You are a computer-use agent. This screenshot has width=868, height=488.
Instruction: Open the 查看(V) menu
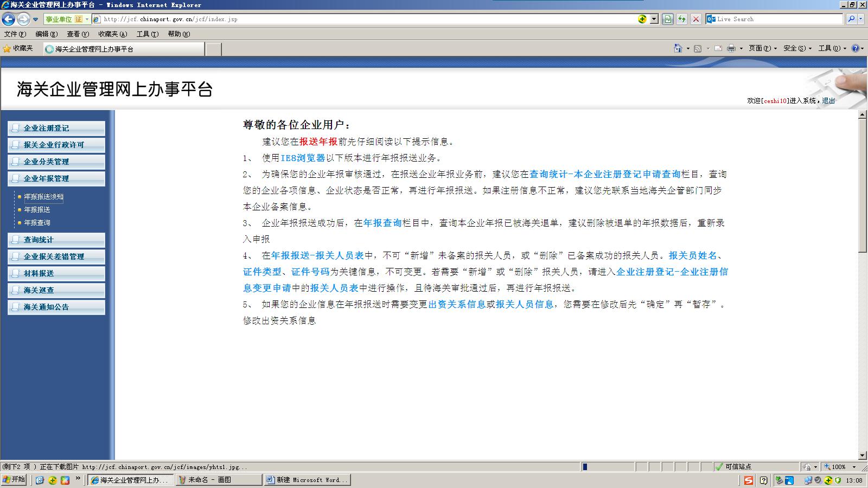click(78, 34)
